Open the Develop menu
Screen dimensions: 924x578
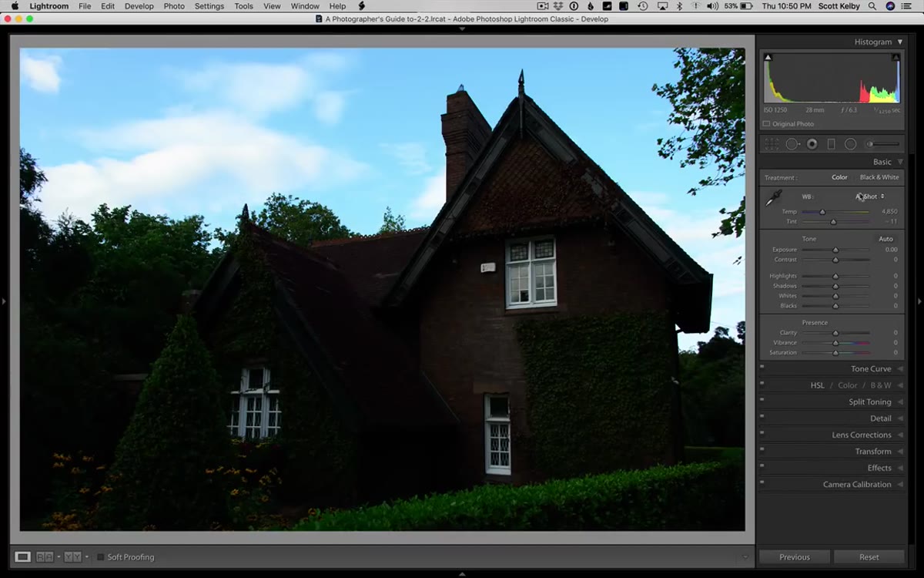pyautogui.click(x=139, y=6)
